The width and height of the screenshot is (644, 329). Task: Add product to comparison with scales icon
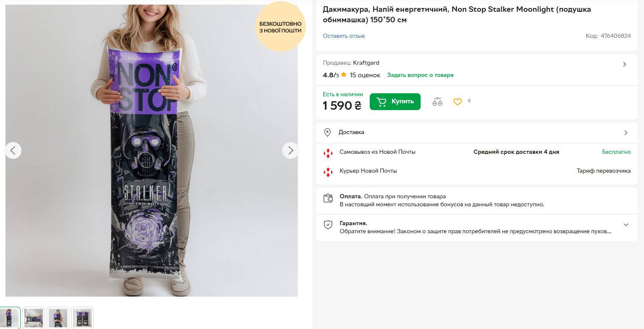[x=437, y=102]
